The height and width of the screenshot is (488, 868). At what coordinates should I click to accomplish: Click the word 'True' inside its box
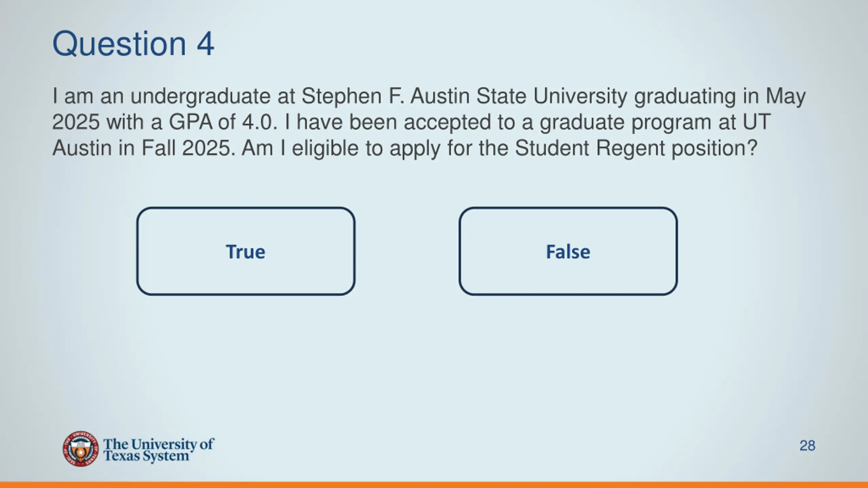[x=246, y=252]
